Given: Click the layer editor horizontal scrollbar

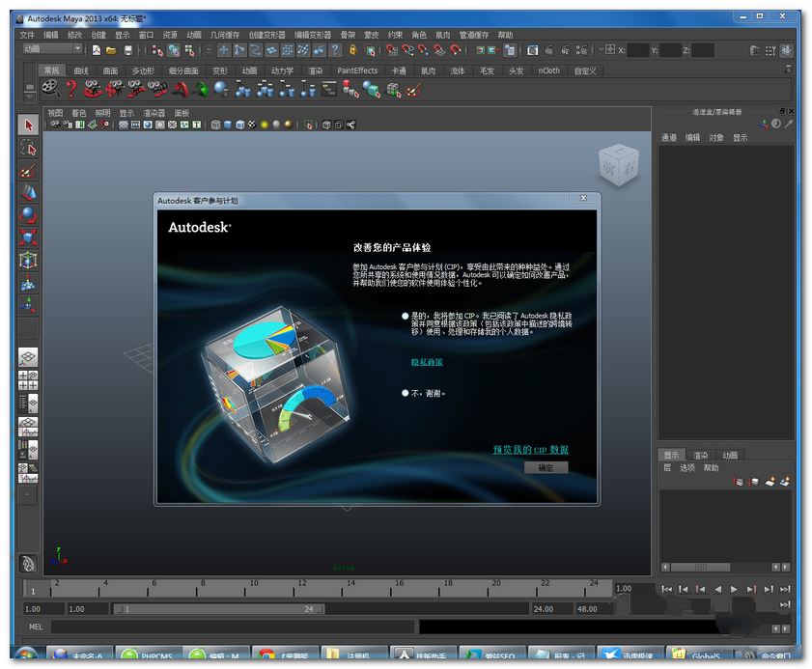Looking at the screenshot, I should pos(701,567).
